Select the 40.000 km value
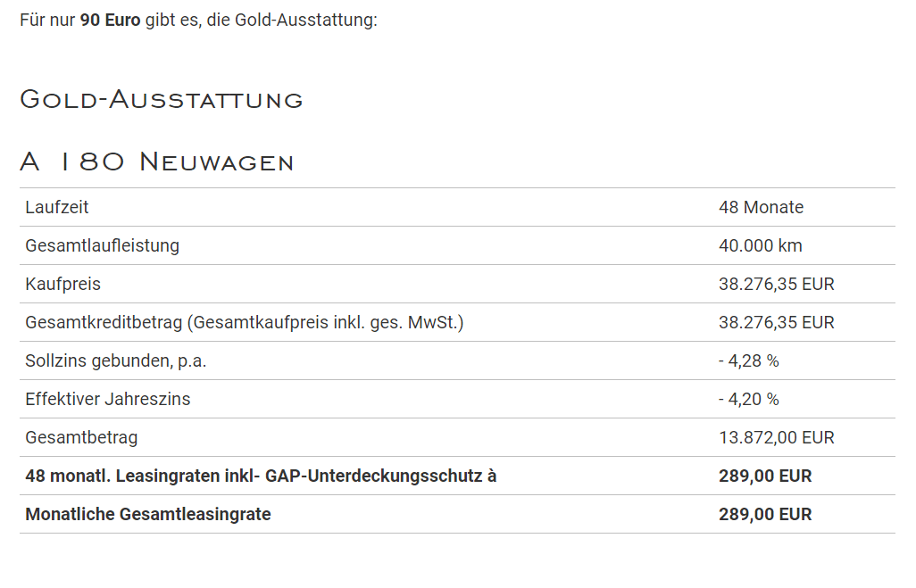Viewport: 916px width, 588px height. (760, 246)
